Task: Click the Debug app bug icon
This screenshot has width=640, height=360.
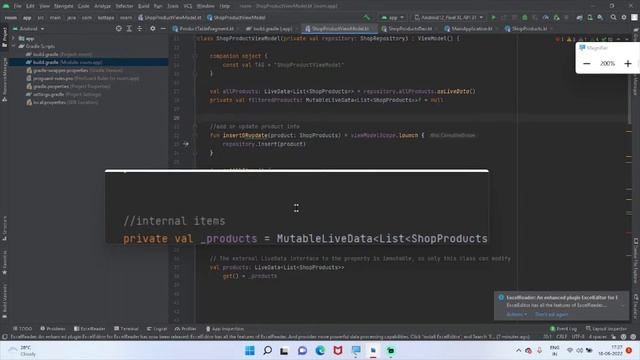Action: tap(524, 18)
